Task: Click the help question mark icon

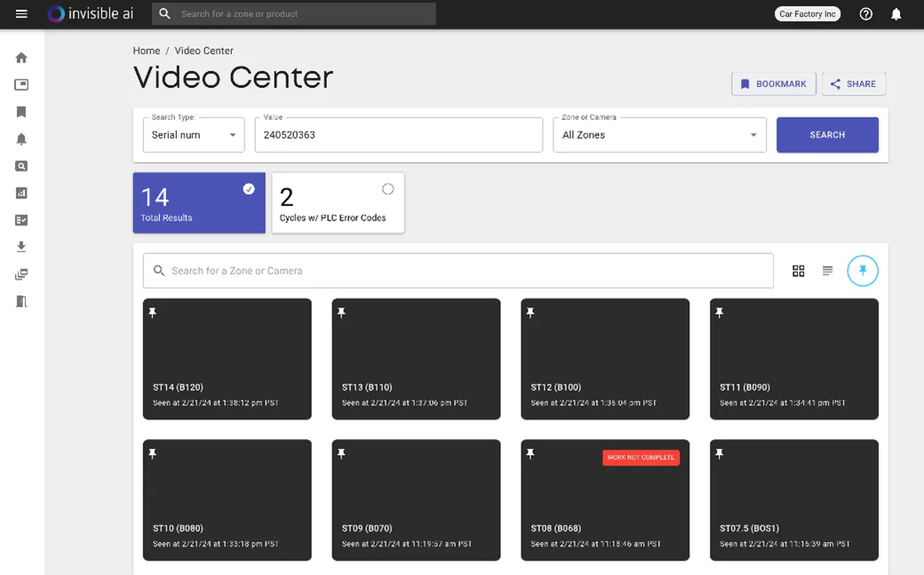Action: pos(866,14)
